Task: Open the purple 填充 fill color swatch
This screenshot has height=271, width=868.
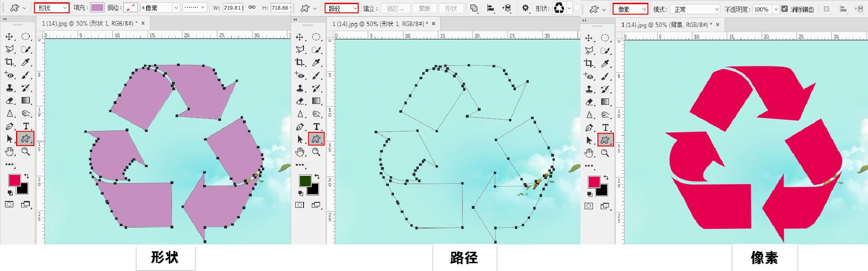Action: (x=97, y=7)
